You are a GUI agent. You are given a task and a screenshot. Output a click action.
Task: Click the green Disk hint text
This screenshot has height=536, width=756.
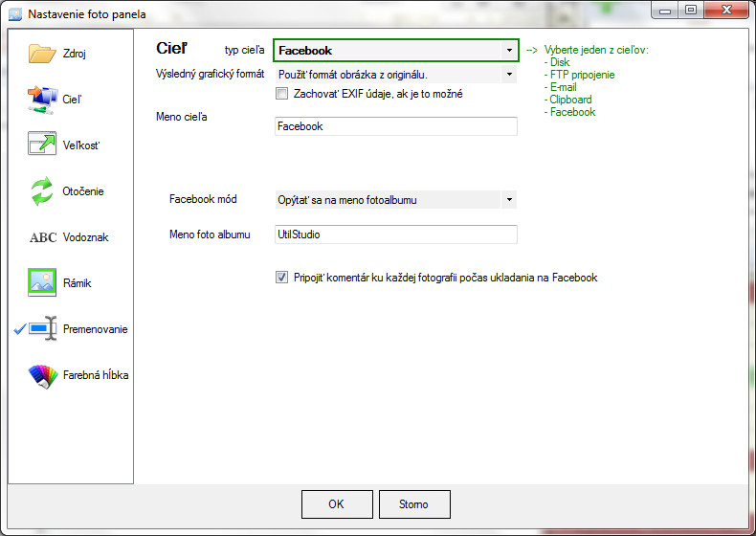pyautogui.click(x=560, y=62)
